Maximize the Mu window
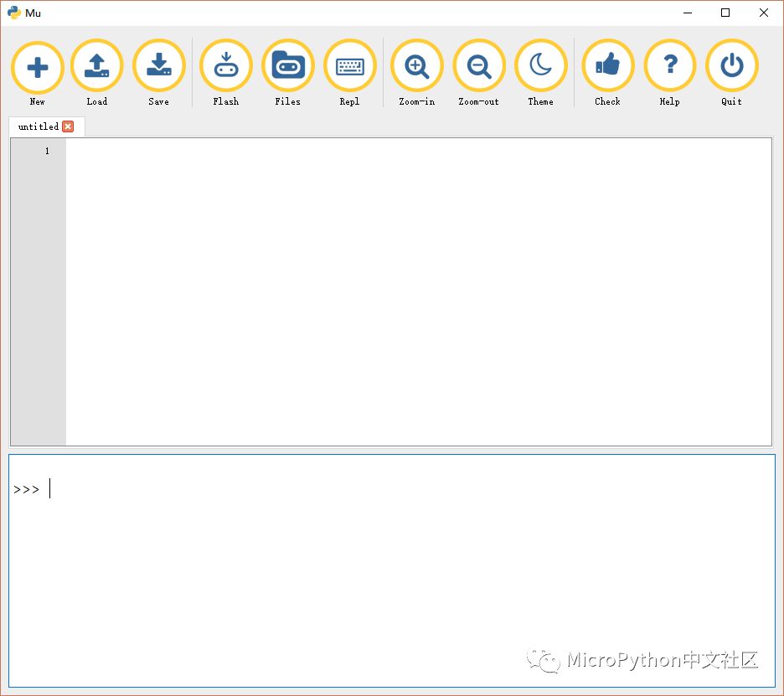Screen dimensions: 784x696 point(725,13)
